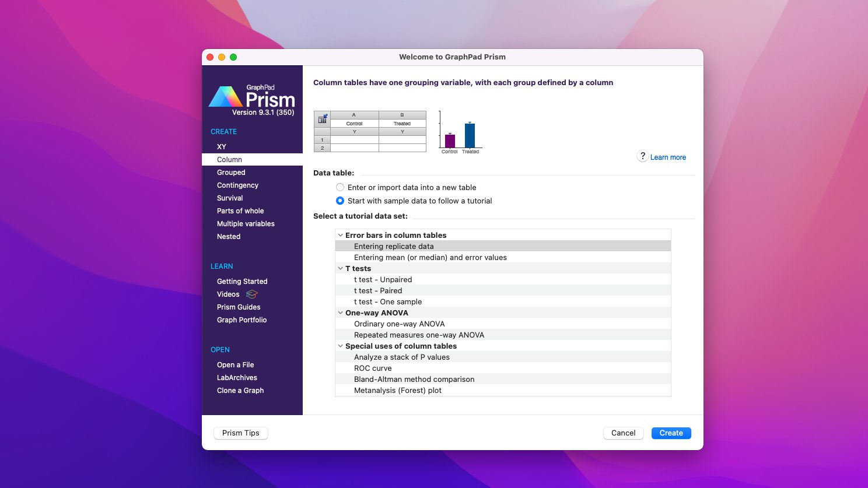This screenshot has height=488, width=868.
Task: Click the red close window button
Action: pos(210,57)
